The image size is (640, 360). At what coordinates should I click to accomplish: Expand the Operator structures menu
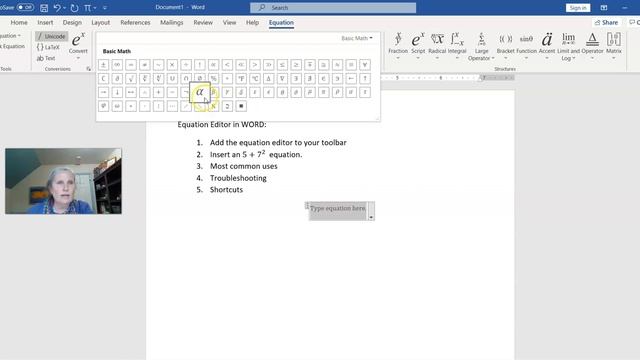tap(592, 46)
